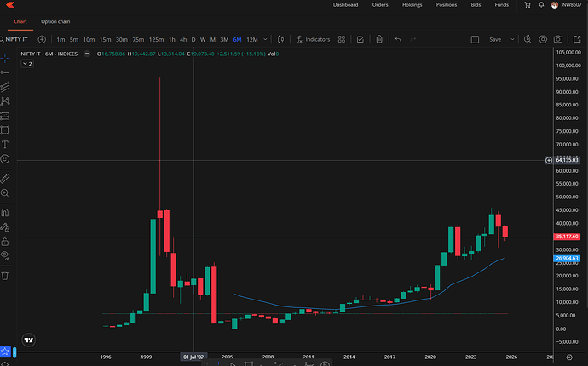This screenshot has width=588, height=366.
Task: Go to the Holdings menu
Action: pos(412,5)
